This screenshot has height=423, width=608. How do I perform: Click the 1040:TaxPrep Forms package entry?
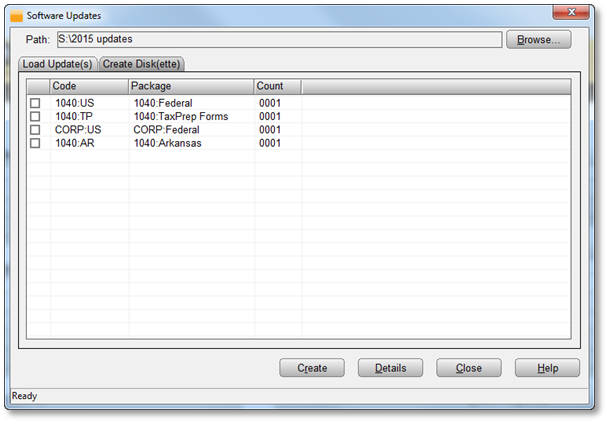pyautogui.click(x=180, y=117)
